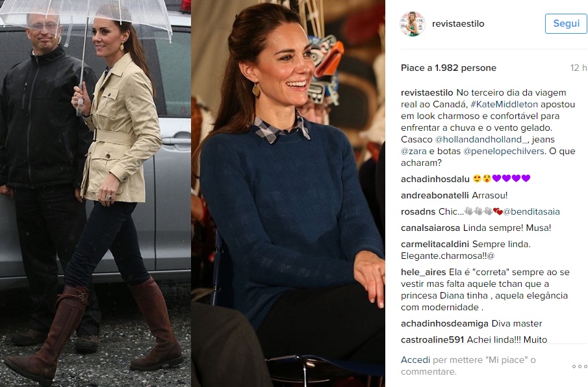Open commenter hele_aires's profile
Screen dimensions: 588x387
pos(424,272)
